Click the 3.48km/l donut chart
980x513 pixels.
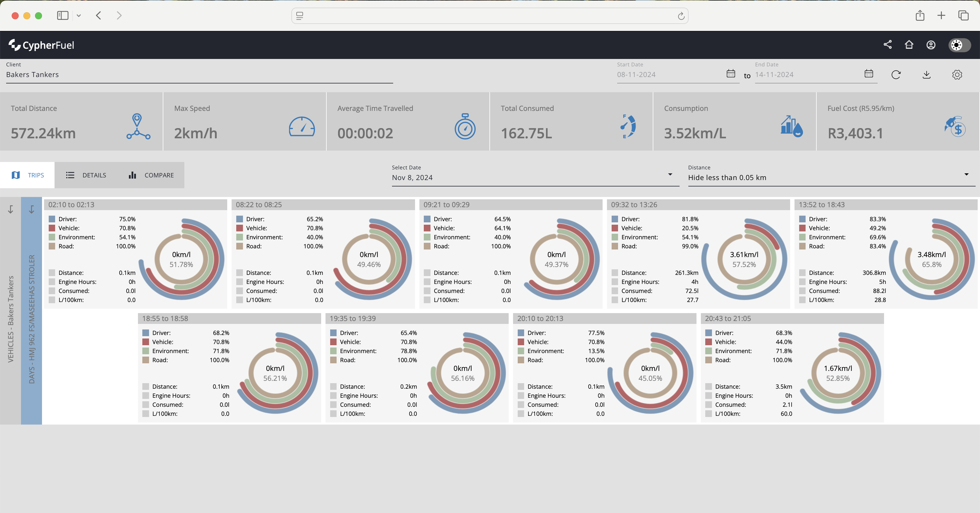click(931, 259)
